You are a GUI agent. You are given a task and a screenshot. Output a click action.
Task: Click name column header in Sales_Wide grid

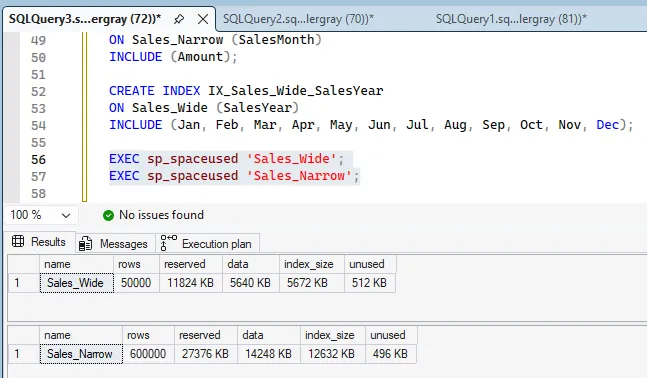(x=77, y=264)
